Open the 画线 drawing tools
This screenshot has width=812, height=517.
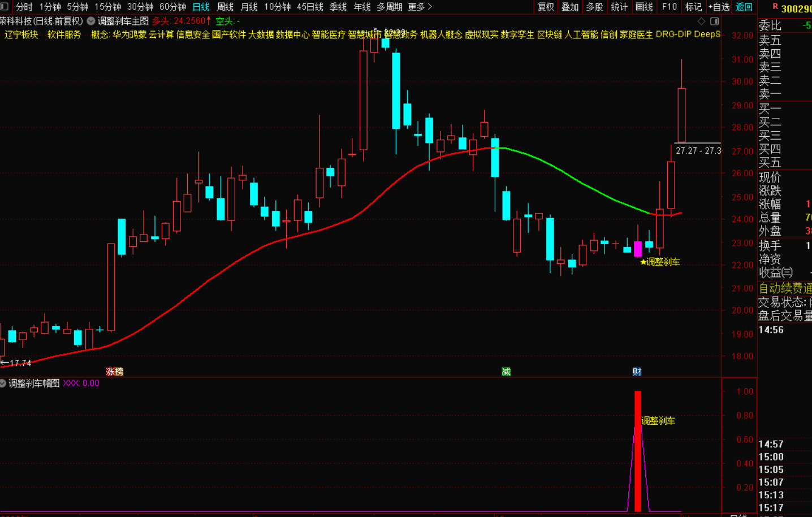[x=644, y=7]
